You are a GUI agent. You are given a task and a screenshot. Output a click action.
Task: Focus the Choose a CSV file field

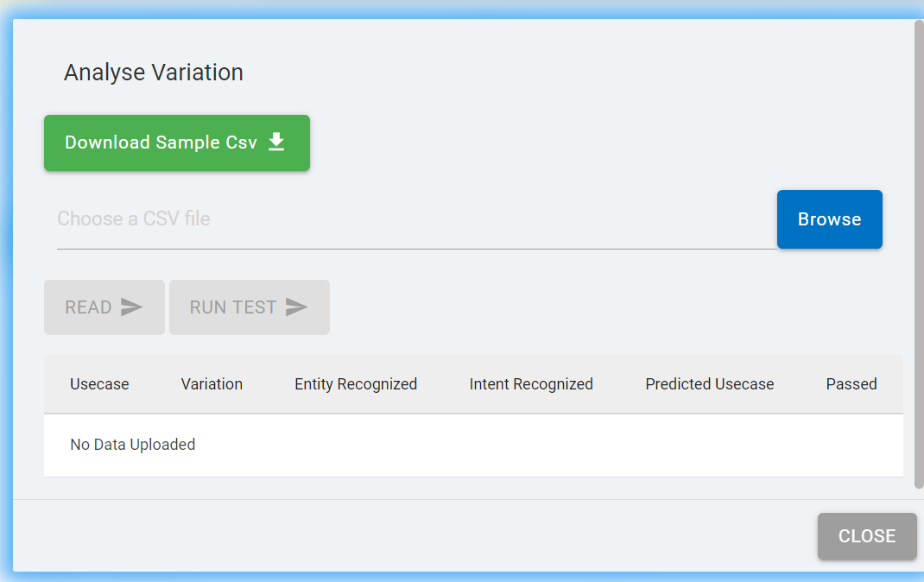point(415,219)
